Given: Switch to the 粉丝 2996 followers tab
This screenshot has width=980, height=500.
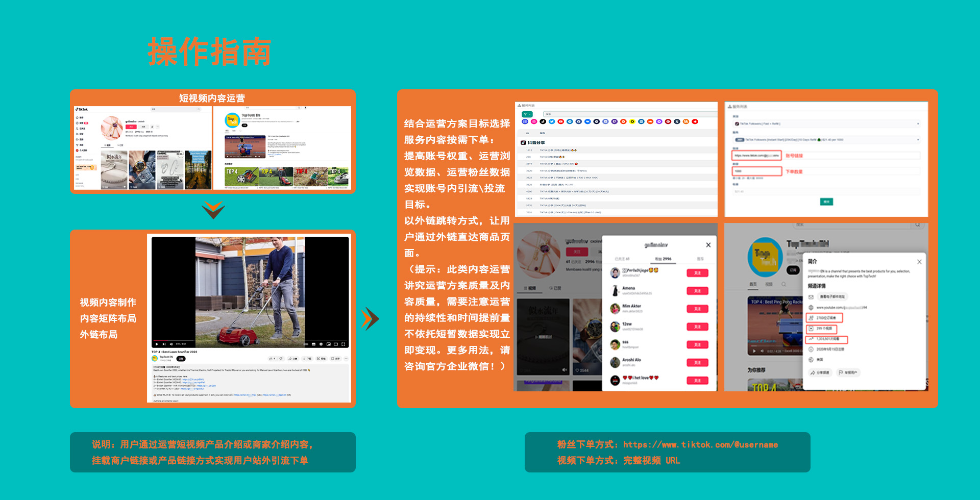Looking at the screenshot, I should tap(663, 259).
